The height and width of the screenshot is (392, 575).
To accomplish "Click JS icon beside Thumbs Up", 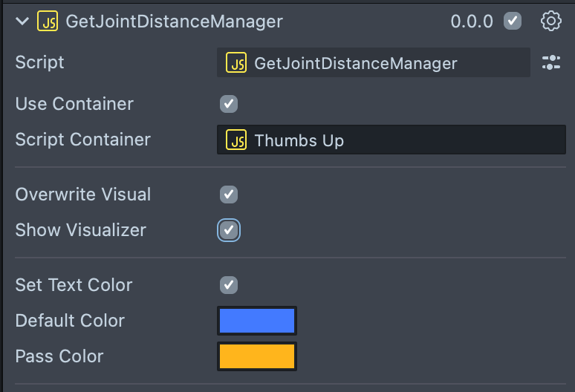I will (x=236, y=140).
